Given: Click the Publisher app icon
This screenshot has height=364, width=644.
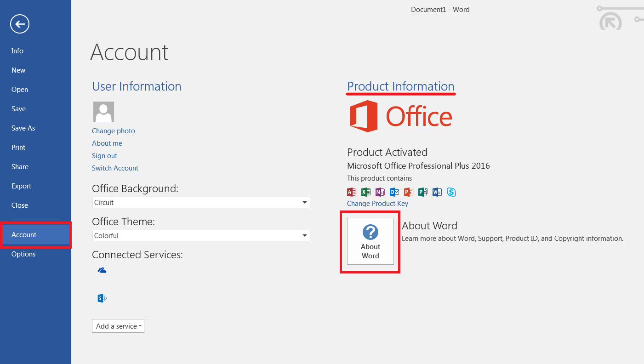Looking at the screenshot, I should click(x=423, y=192).
